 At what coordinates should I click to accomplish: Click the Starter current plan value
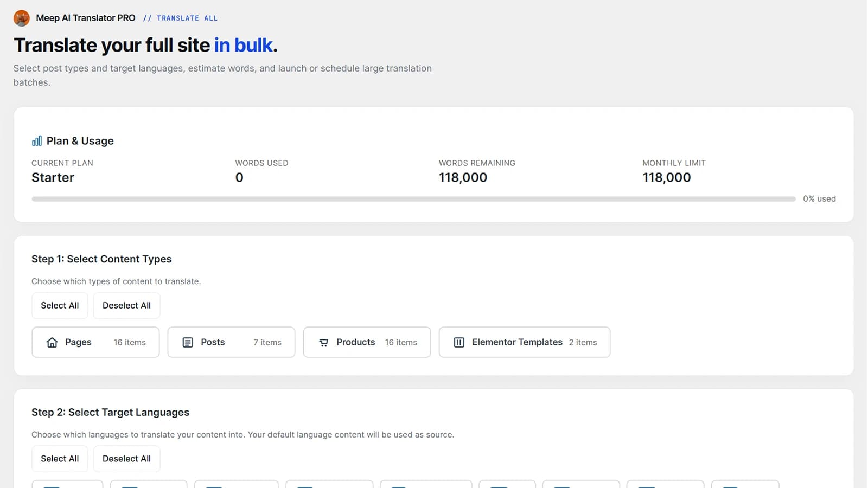[53, 177]
